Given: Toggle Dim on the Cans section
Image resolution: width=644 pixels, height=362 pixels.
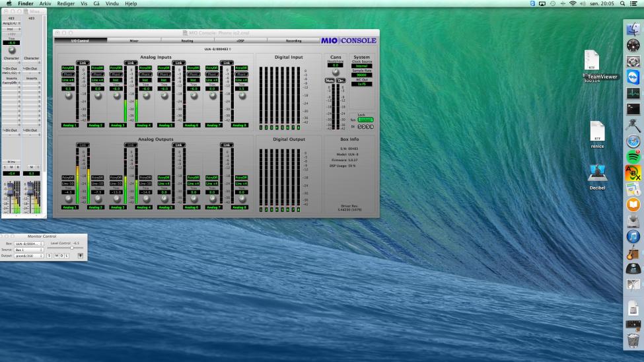Looking at the screenshot, I should coord(340,81).
